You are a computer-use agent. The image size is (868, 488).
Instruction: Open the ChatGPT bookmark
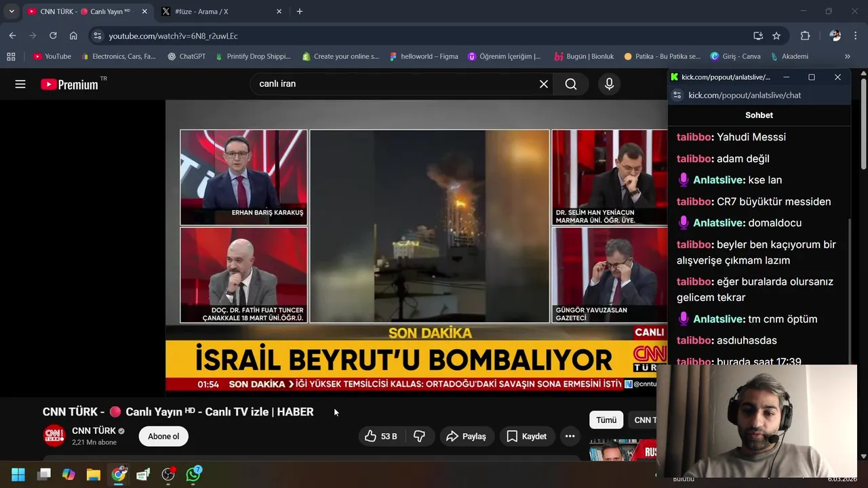coord(186,56)
